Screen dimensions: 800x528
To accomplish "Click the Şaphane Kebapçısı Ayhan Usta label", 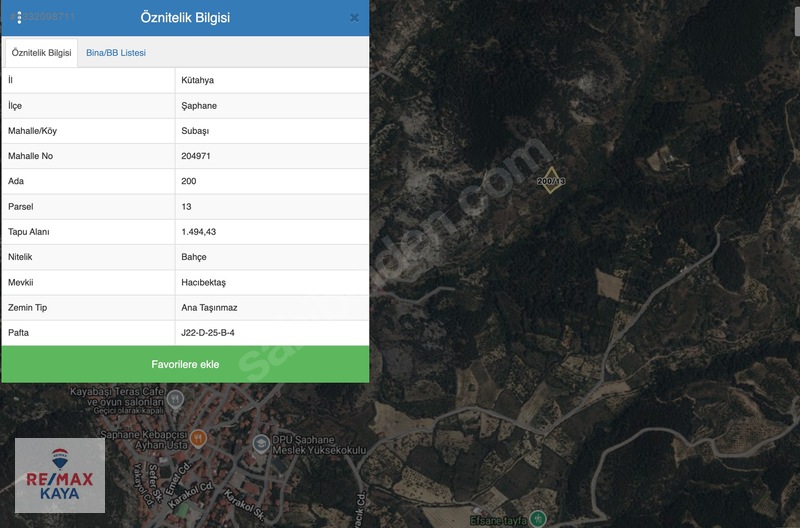I will [144, 439].
